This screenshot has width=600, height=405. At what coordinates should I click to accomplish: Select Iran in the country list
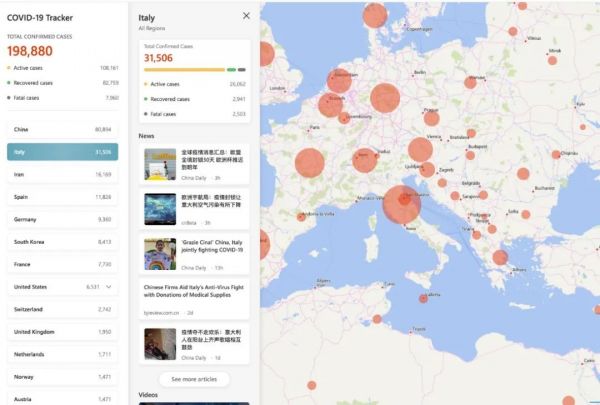point(62,174)
